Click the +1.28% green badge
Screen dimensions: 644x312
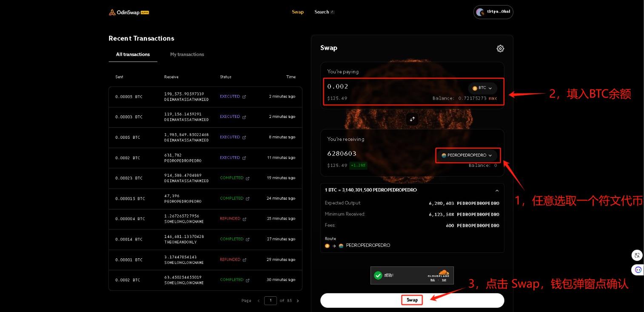coord(358,166)
